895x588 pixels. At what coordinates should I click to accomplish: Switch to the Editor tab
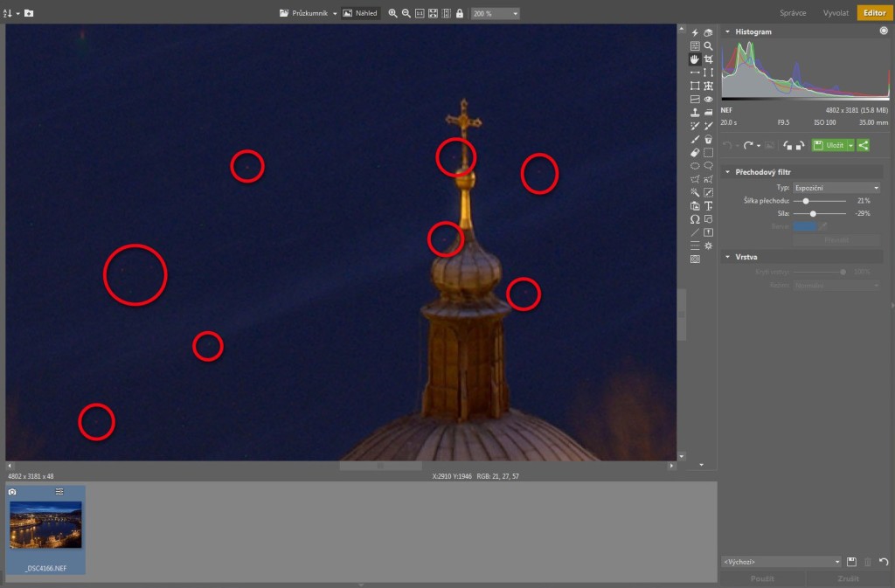874,12
